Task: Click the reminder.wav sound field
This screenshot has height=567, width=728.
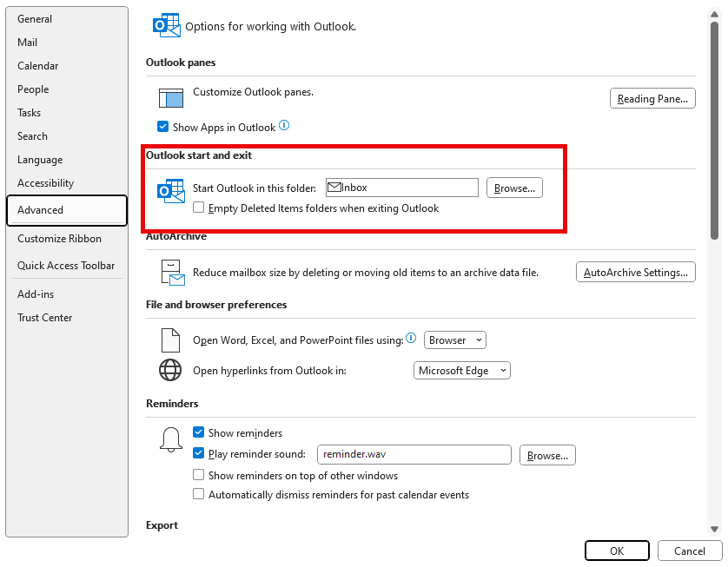Action: [x=414, y=454]
